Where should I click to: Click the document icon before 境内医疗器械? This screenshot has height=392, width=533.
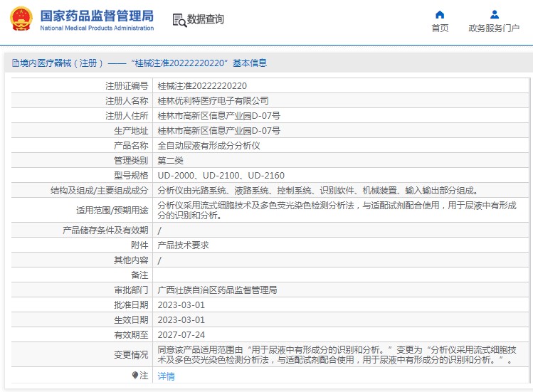[15, 63]
